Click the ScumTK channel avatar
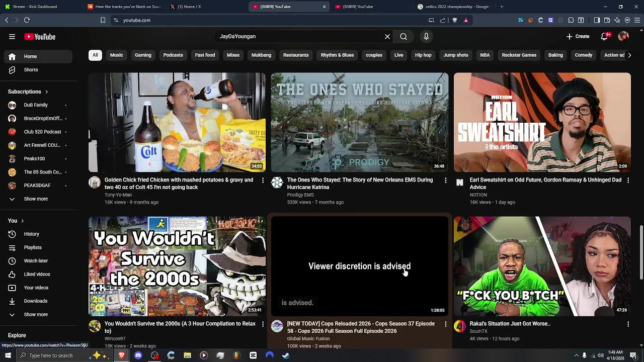644x362 pixels. pyautogui.click(x=460, y=326)
